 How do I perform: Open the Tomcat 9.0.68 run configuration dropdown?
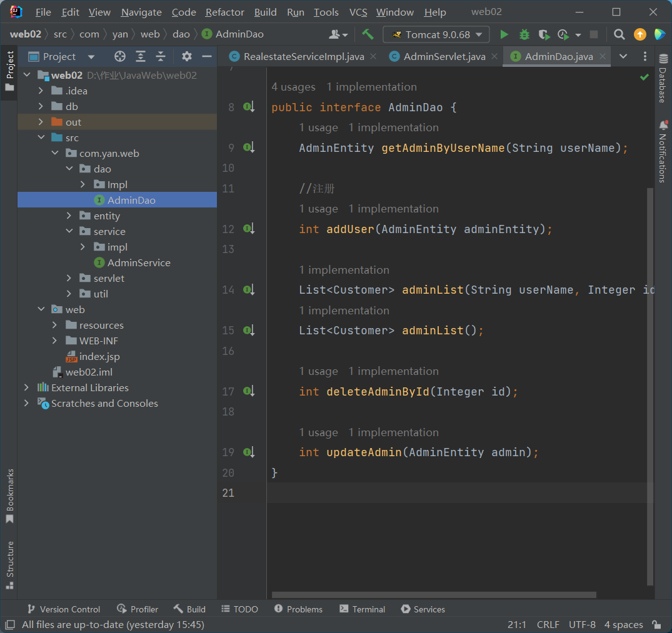click(436, 34)
